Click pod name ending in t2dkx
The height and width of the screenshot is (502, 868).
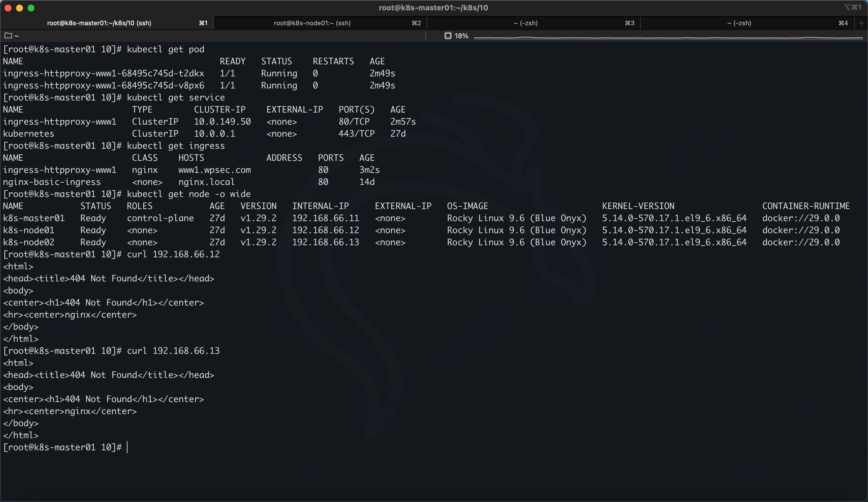click(103, 74)
